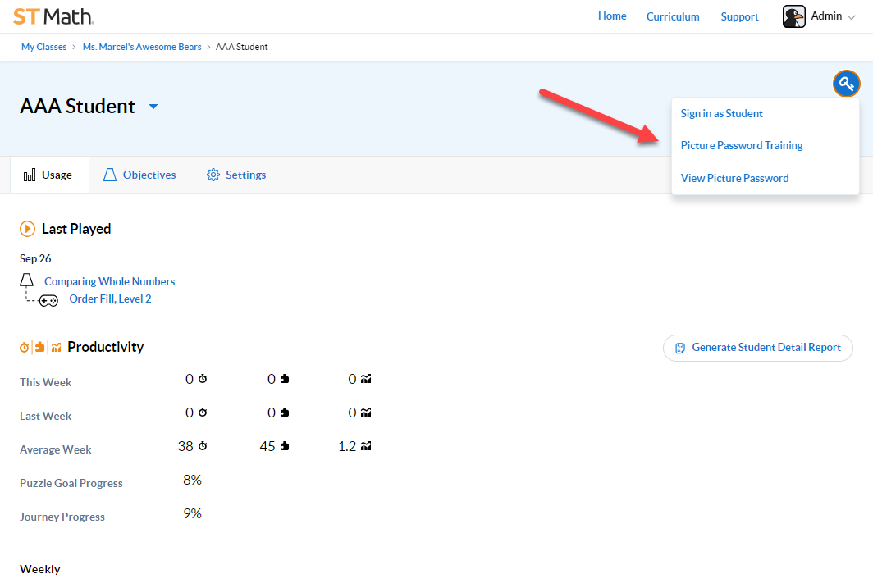Open the Comparing Whole Numbers objective
873x588 pixels.
[x=109, y=281]
